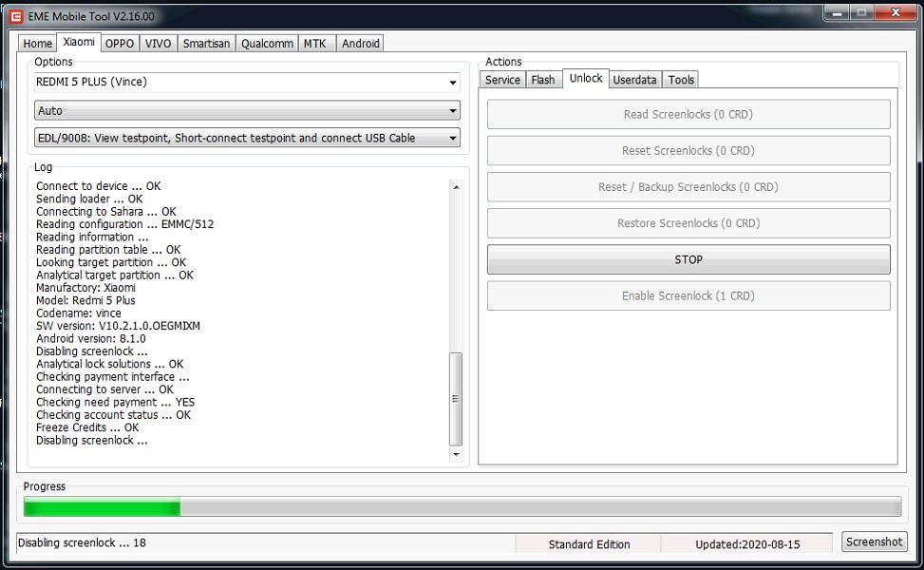Screen dimensions: 924x570
Task: Click the 'Checking payment interface ...' log line
Action: 113,377
